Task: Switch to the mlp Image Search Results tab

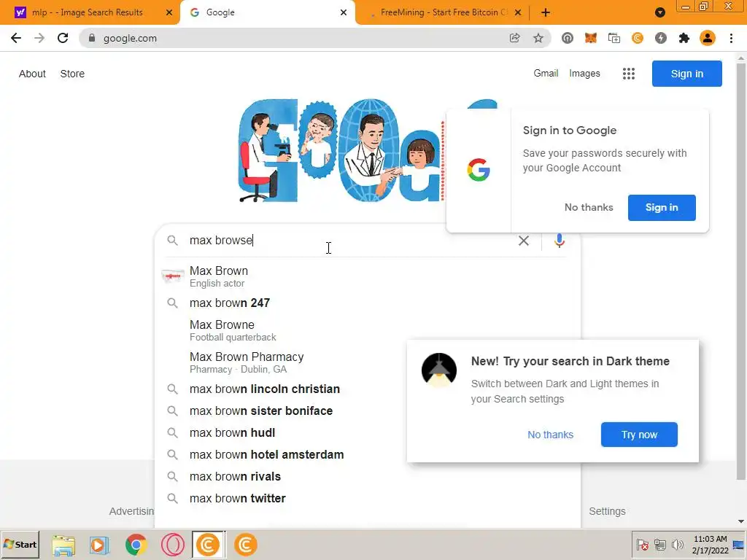Action: coord(88,12)
